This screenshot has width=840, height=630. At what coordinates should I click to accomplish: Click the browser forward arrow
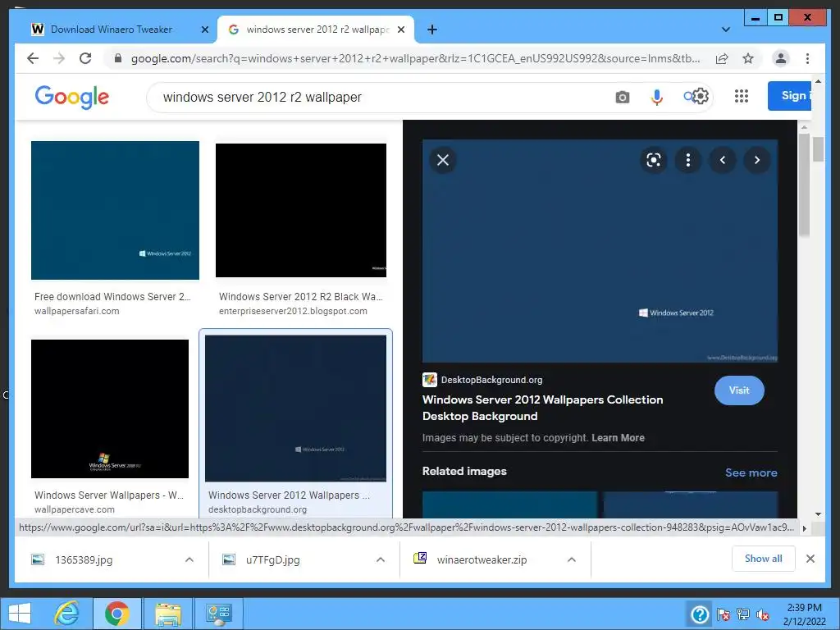click(x=59, y=58)
